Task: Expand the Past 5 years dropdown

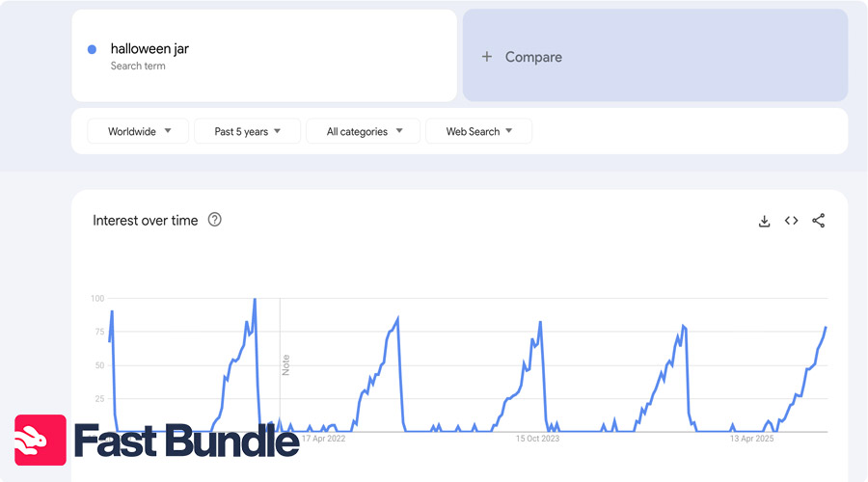Action: [x=247, y=131]
